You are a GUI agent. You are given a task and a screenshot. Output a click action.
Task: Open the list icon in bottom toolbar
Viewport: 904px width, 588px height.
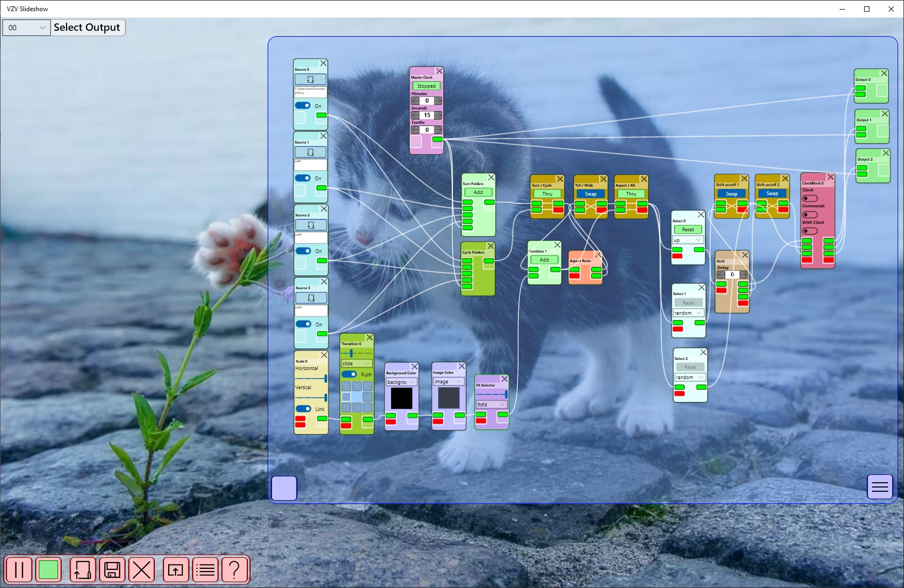(205, 570)
